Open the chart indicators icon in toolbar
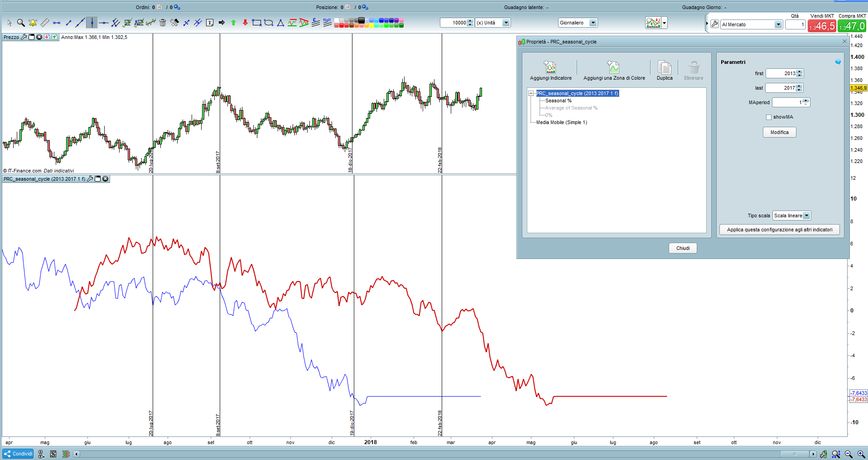The image size is (868, 460). 653,23
